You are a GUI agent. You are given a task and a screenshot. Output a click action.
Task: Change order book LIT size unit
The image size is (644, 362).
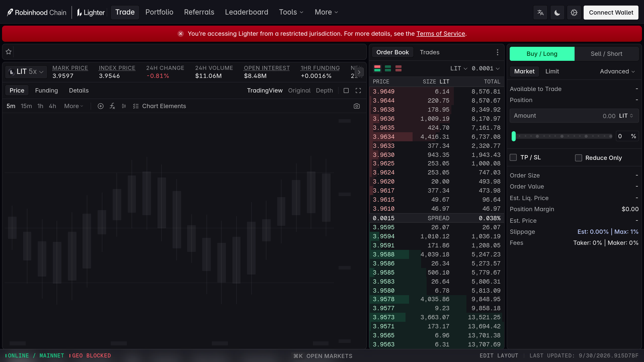coord(459,68)
